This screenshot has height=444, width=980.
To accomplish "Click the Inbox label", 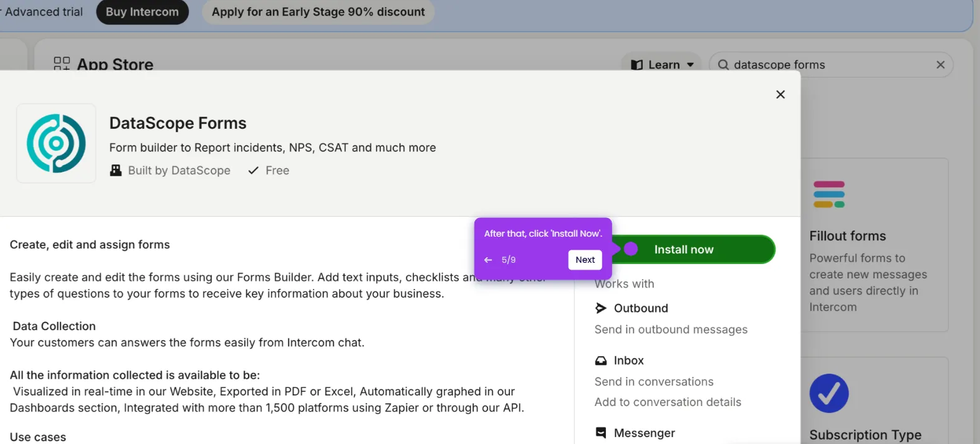I will click(628, 361).
